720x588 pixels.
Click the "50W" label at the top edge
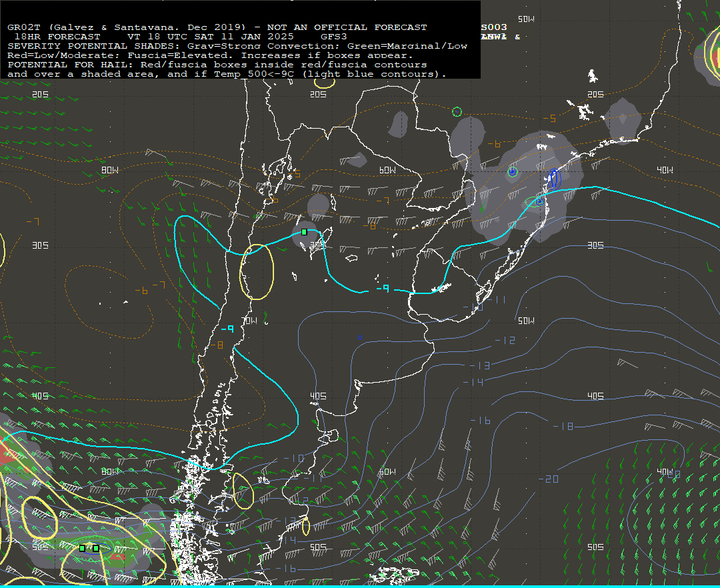pyautogui.click(x=526, y=19)
